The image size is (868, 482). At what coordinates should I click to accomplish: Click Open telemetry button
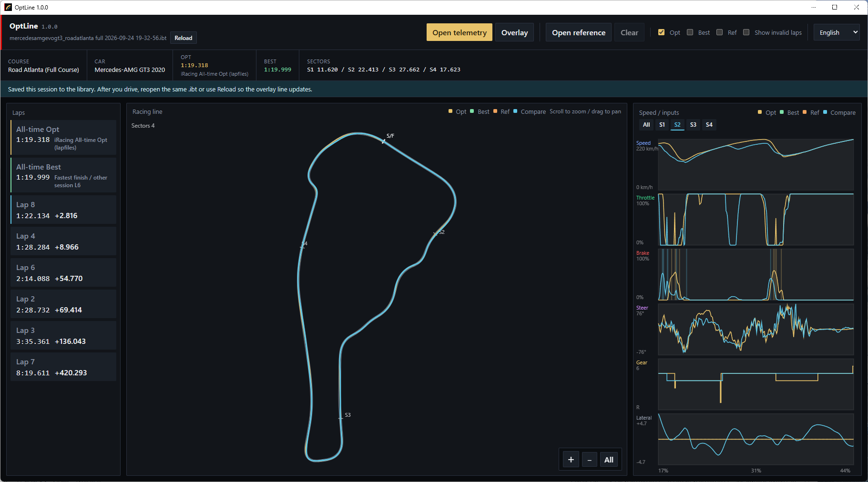[460, 32]
